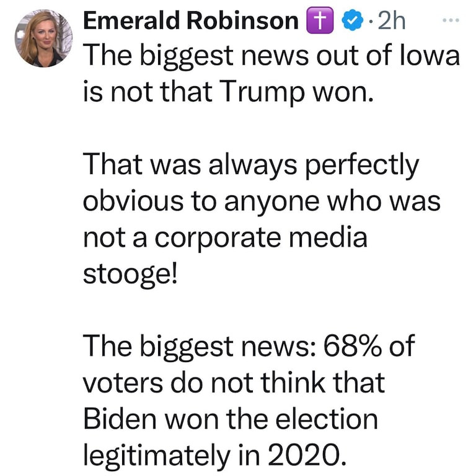Click the word 'stooge!'
Image resolution: width=476 pixels, height=476 pixels.
pyautogui.click(x=130, y=275)
